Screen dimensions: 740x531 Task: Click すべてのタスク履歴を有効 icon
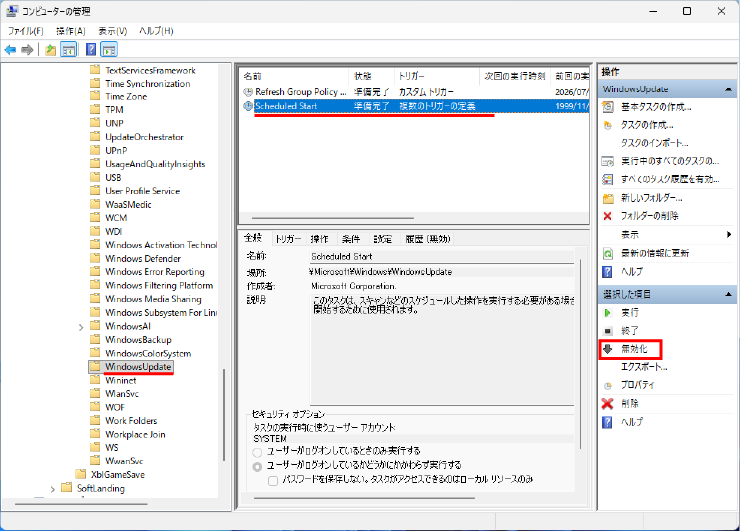pyautogui.click(x=608, y=179)
